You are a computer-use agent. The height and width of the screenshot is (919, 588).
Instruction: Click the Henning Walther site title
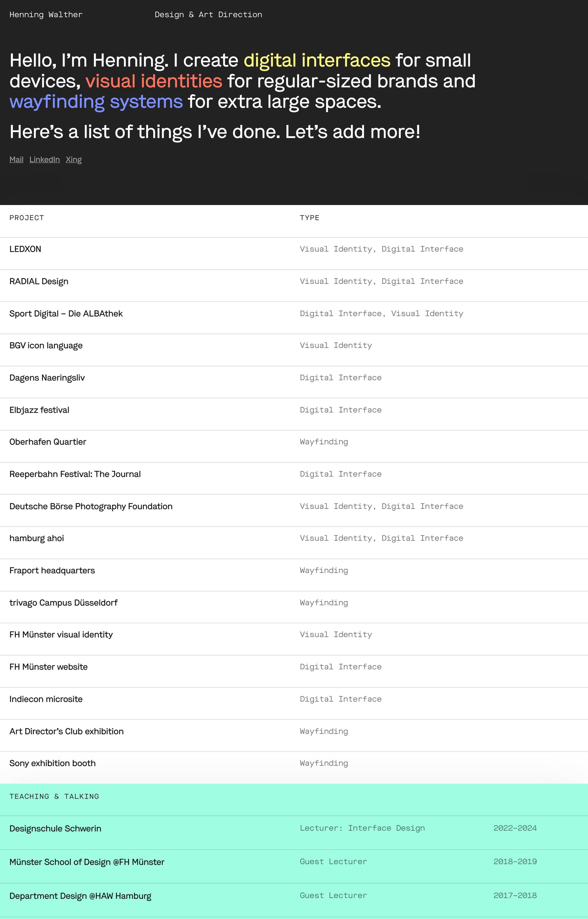[46, 14]
